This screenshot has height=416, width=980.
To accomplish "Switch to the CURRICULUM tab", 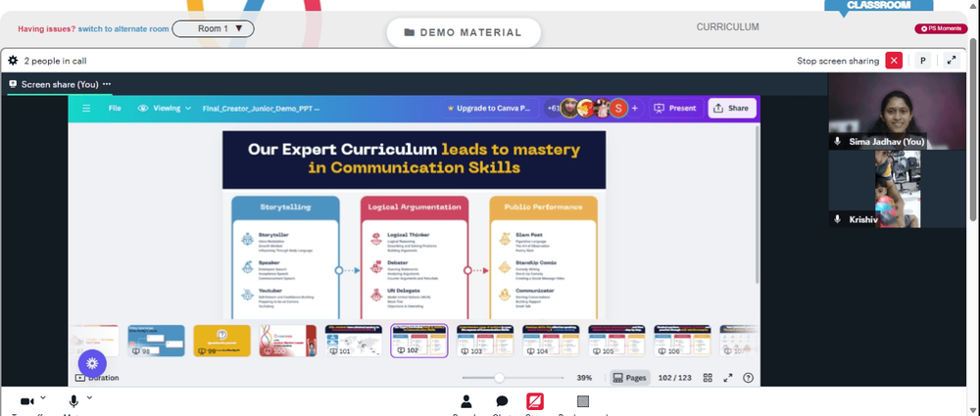I will pyautogui.click(x=727, y=26).
